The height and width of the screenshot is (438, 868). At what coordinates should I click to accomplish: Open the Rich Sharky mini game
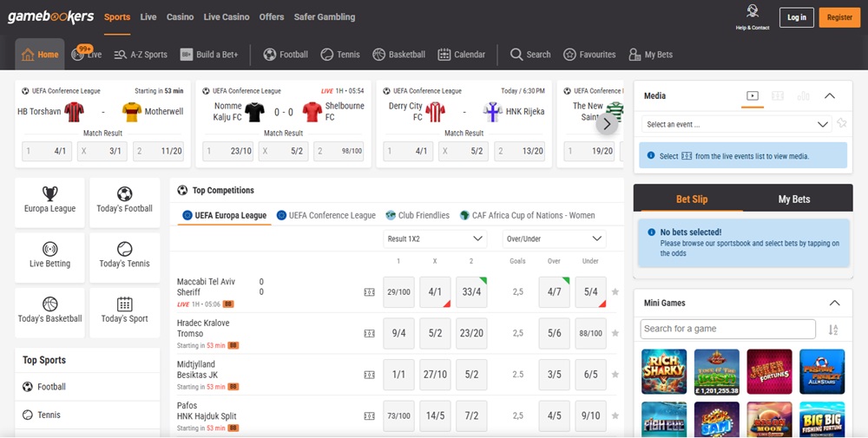coord(664,371)
